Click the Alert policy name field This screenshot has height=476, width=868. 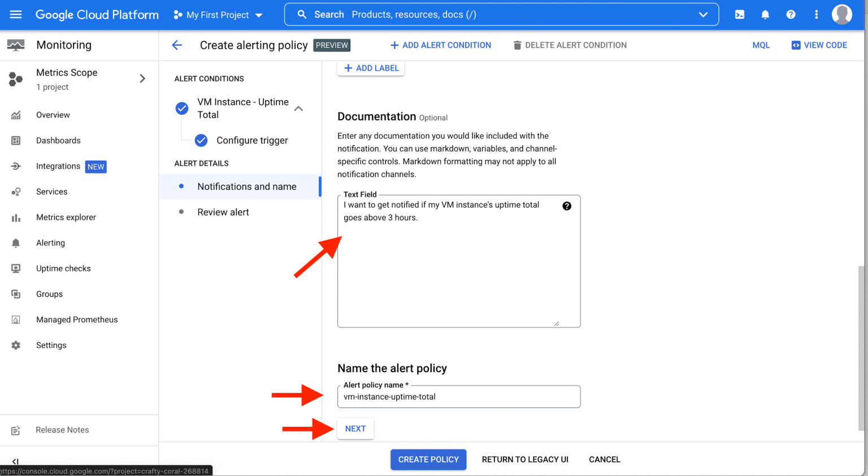[459, 397]
